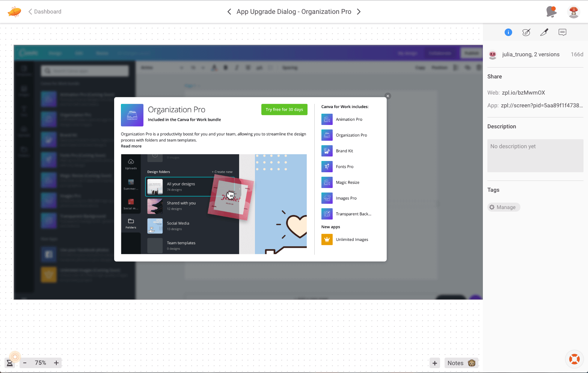
Task: Click the App share link
Action: tap(541, 105)
